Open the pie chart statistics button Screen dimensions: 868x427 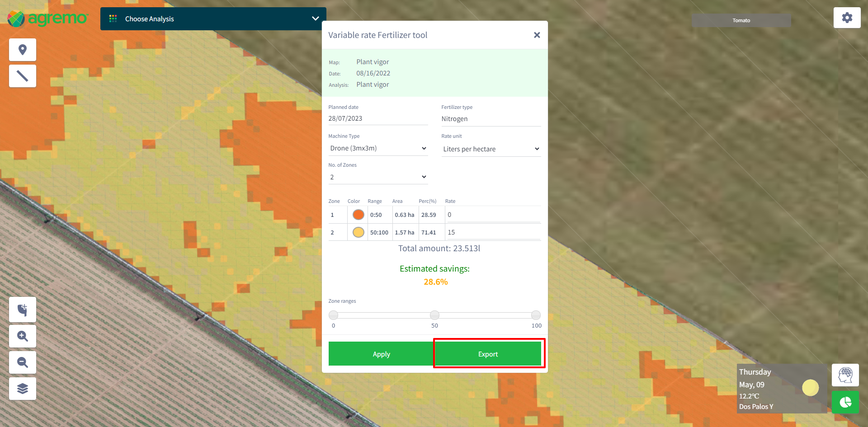[x=845, y=402]
